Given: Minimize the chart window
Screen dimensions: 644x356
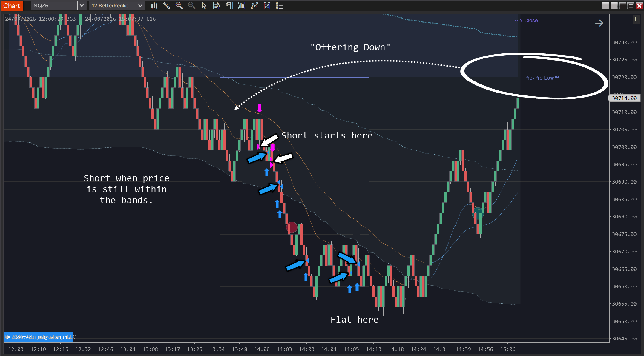Looking at the screenshot, I should click(622, 6).
